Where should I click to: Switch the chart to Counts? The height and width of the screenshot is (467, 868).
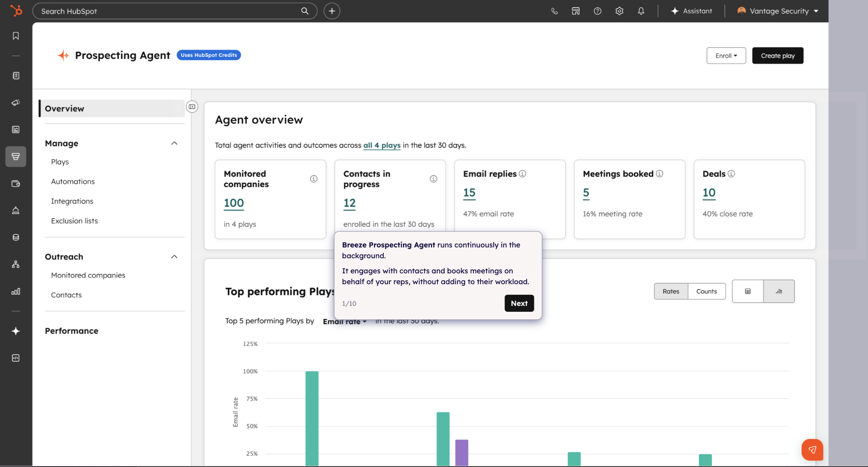click(x=707, y=291)
